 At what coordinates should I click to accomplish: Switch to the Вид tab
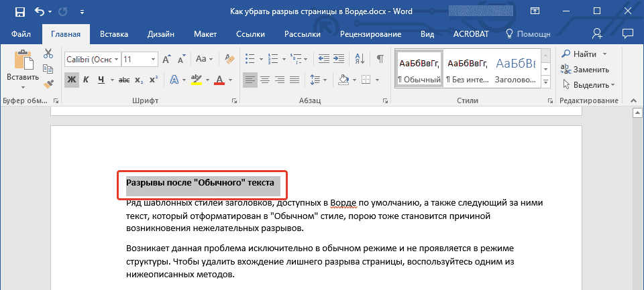427,34
